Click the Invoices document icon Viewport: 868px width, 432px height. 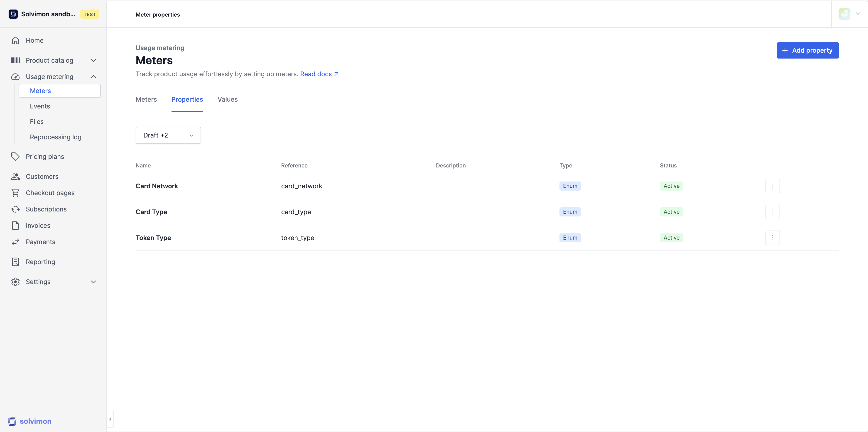click(x=15, y=226)
